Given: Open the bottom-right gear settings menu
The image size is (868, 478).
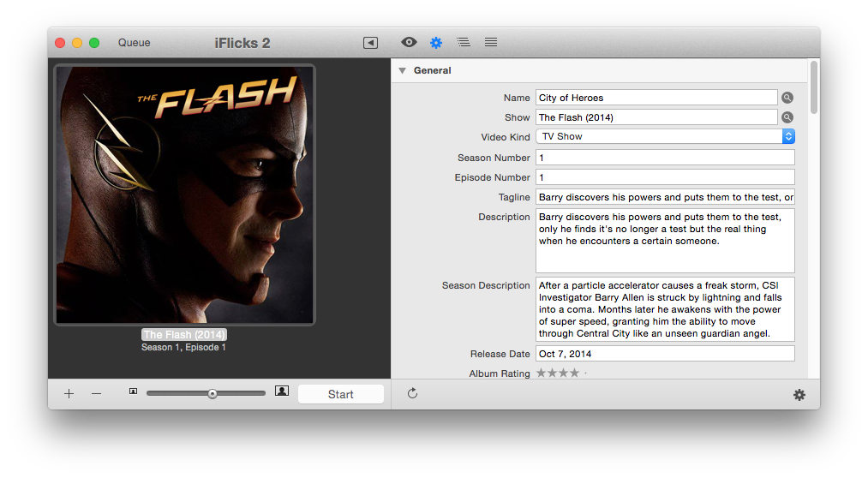Looking at the screenshot, I should (x=799, y=394).
